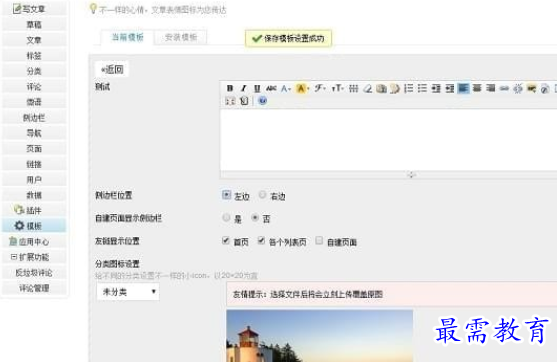The width and height of the screenshot is (557, 362).
Task: Click the gear icon next to 模板
Action: click(19, 226)
